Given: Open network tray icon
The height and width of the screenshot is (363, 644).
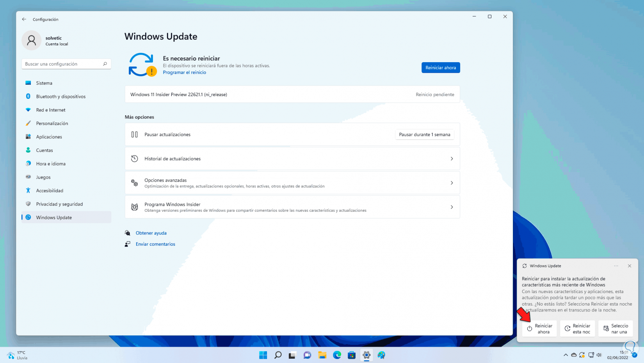Looking at the screenshot, I should click(591, 355).
